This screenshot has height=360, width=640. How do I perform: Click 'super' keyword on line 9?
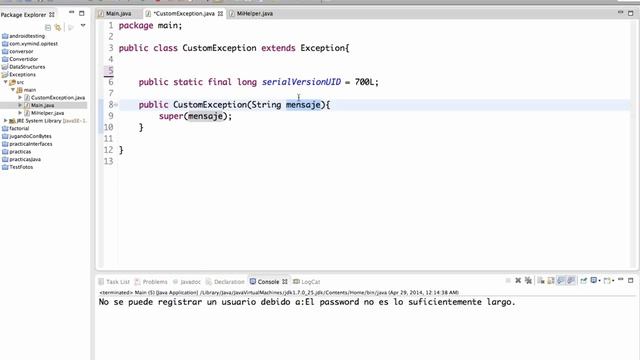point(171,116)
